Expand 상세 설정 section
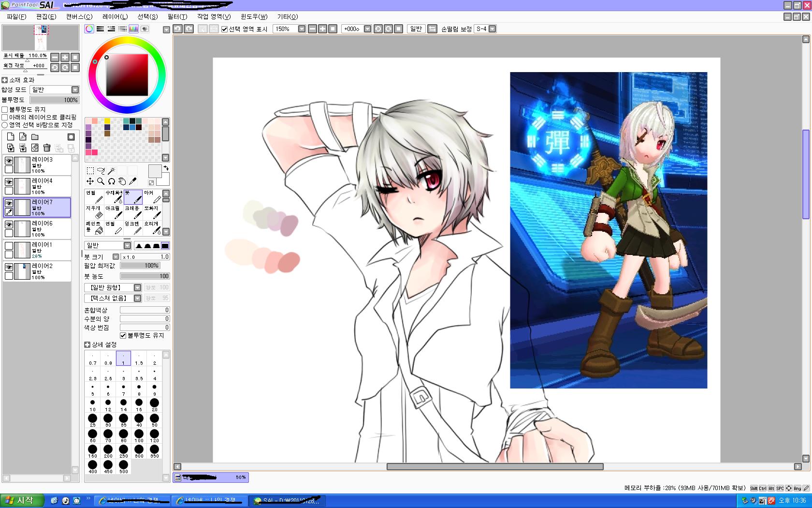This screenshot has height=508, width=812. [x=87, y=344]
